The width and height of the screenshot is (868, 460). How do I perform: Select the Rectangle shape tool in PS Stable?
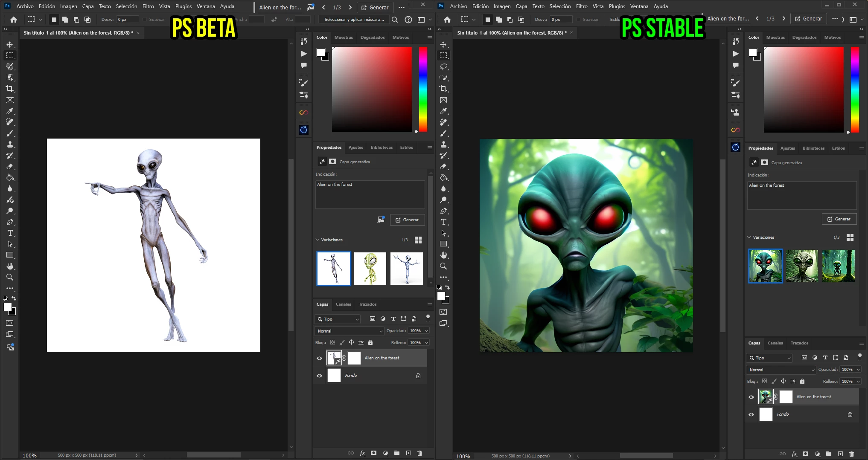pos(443,244)
